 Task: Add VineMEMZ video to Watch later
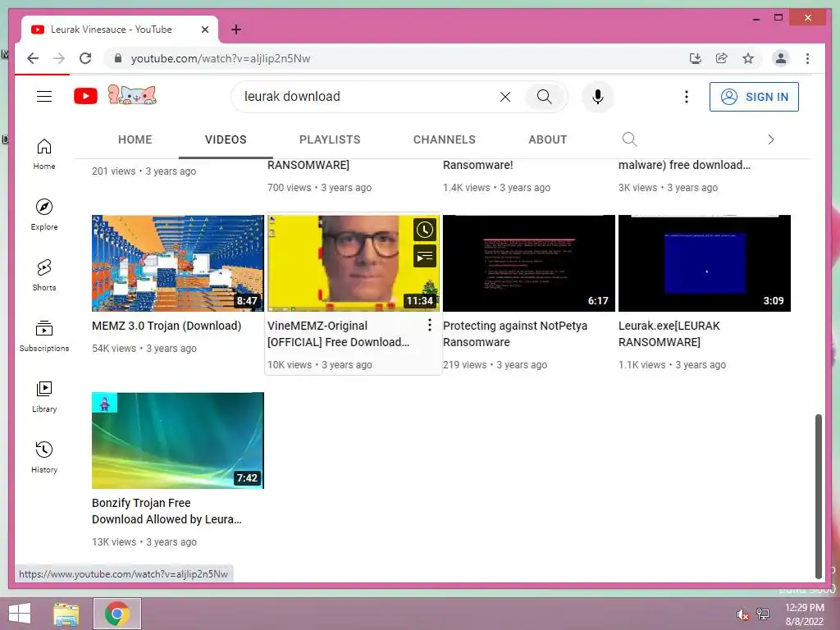point(425,230)
